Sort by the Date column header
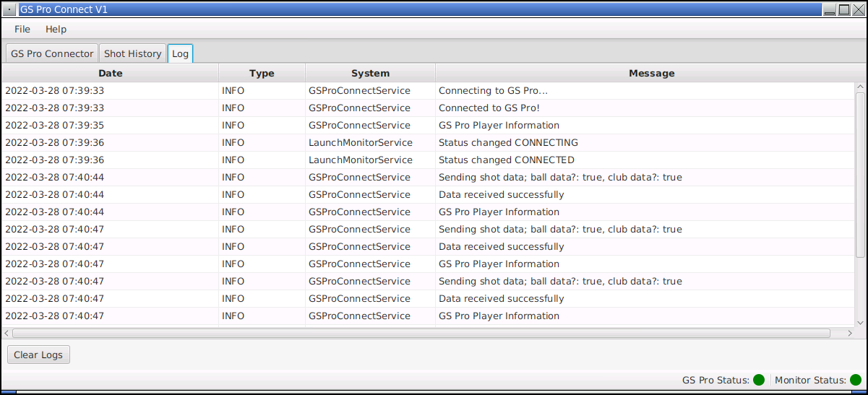868x395 pixels. point(111,73)
